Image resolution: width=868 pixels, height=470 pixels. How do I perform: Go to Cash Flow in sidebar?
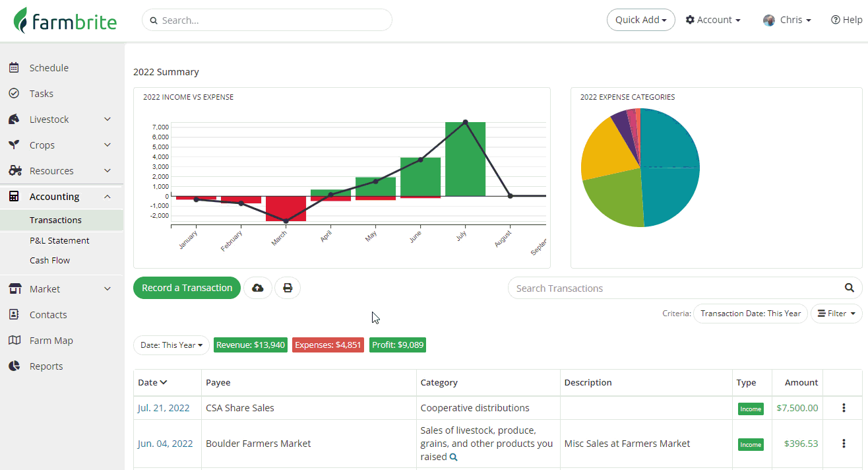click(49, 260)
